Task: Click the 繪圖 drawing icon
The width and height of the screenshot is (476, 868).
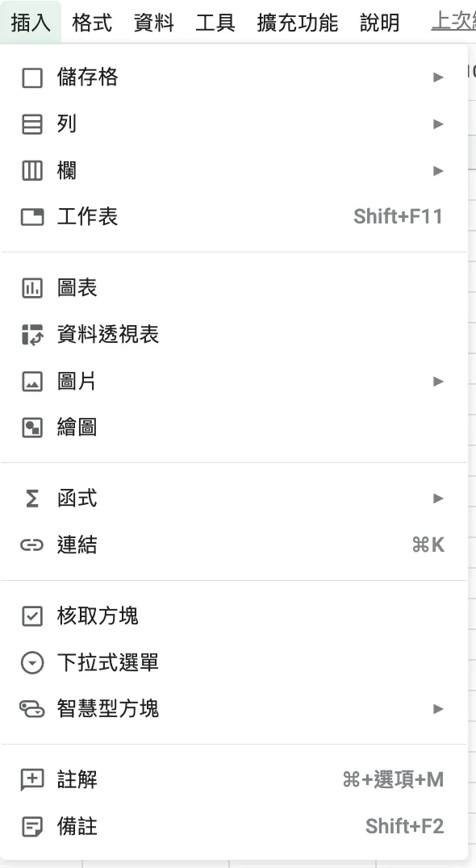Action: click(x=31, y=428)
